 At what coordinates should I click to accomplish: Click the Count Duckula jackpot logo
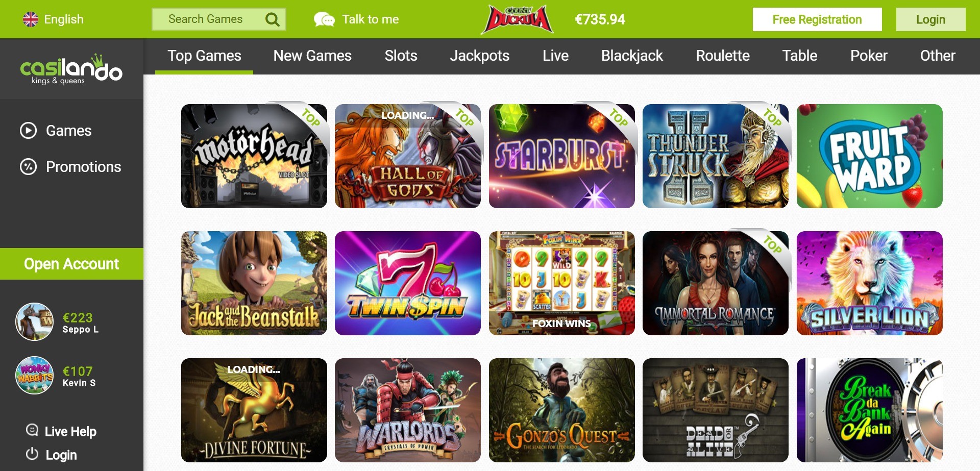click(x=517, y=19)
